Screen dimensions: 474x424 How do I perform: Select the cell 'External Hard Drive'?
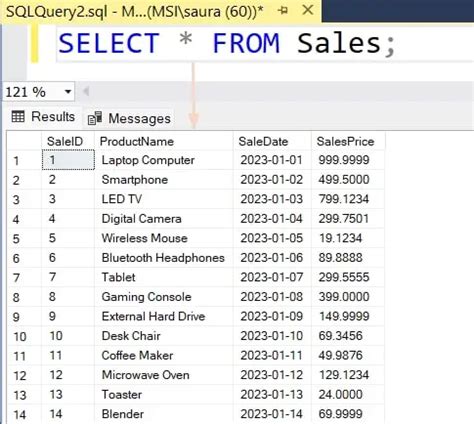(x=164, y=316)
